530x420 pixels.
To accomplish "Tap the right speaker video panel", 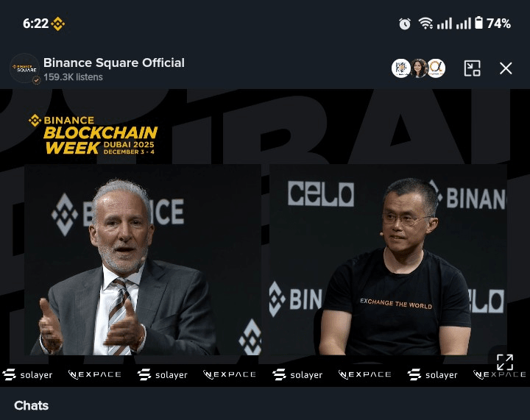I will pos(388,260).
